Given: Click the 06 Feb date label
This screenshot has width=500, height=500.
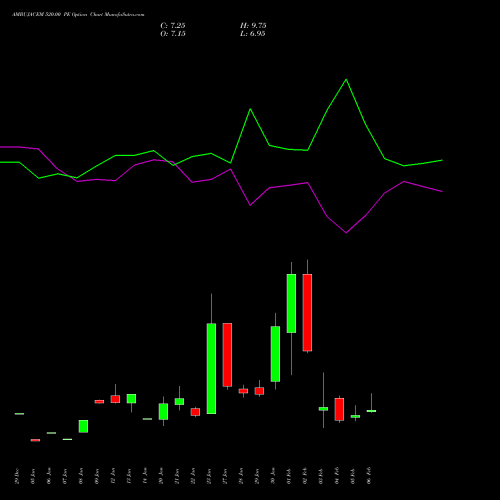Looking at the screenshot, I should (x=369, y=476).
